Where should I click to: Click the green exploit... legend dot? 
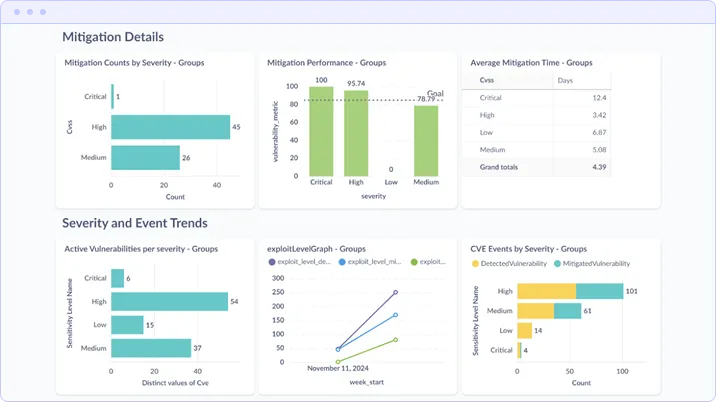pos(414,262)
